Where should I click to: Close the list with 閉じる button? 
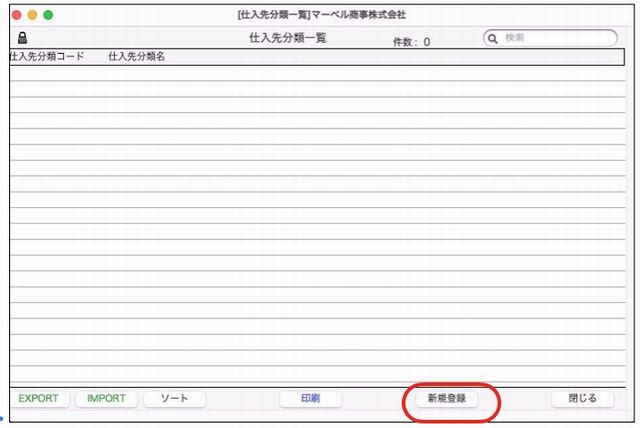[x=582, y=398]
